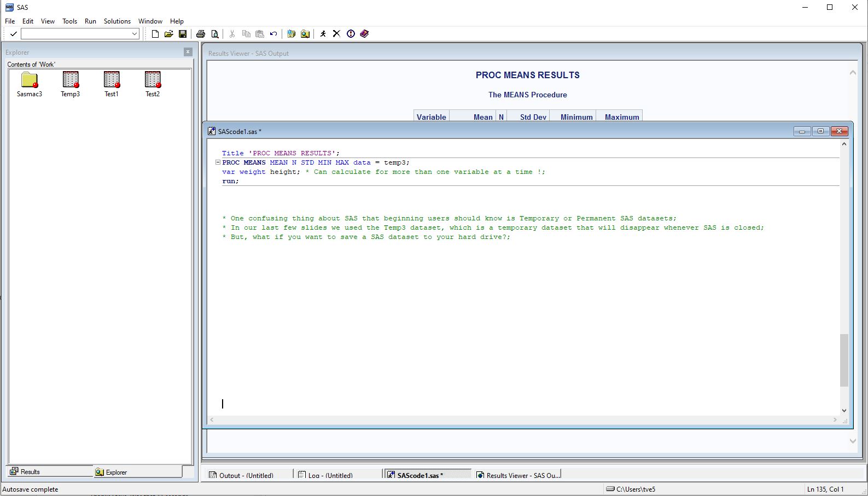Click the editor's vertical scrollbar thumb
The image size is (868, 496).
pyautogui.click(x=844, y=360)
